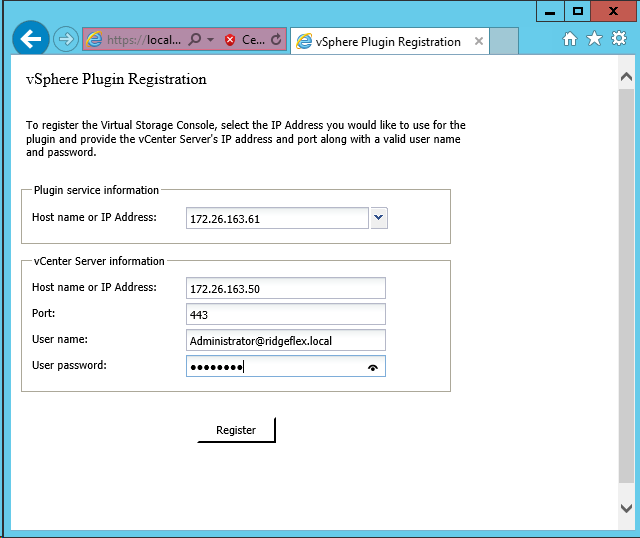
Task: Click the Port field showing 443
Action: pyautogui.click(x=286, y=314)
